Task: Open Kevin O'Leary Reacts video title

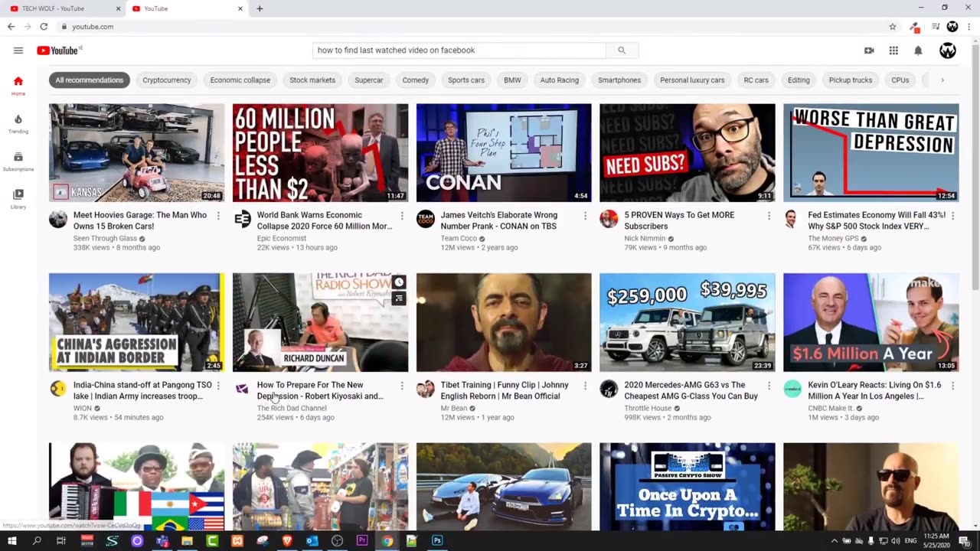Action: pos(874,390)
